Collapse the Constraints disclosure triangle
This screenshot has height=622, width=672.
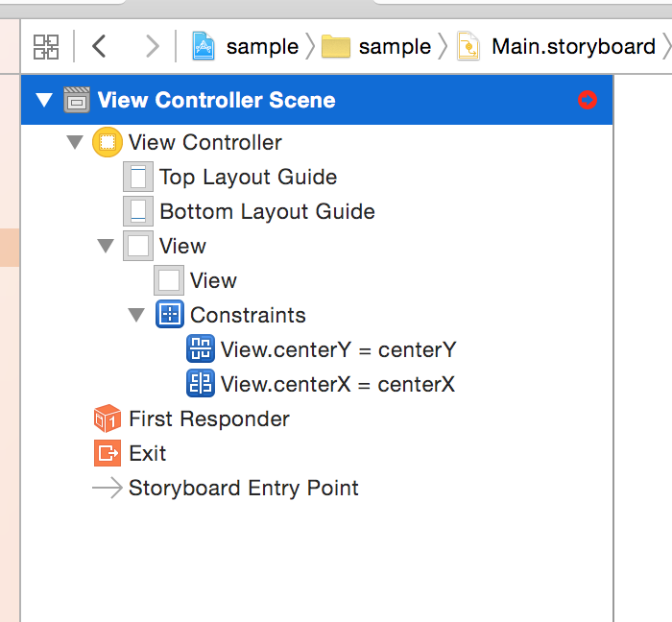(x=135, y=315)
